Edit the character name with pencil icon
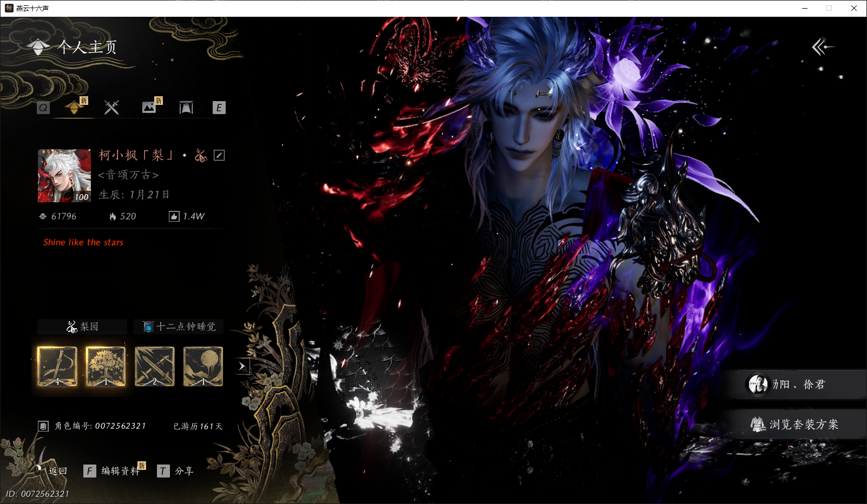This screenshot has height=504, width=867. 219,155
